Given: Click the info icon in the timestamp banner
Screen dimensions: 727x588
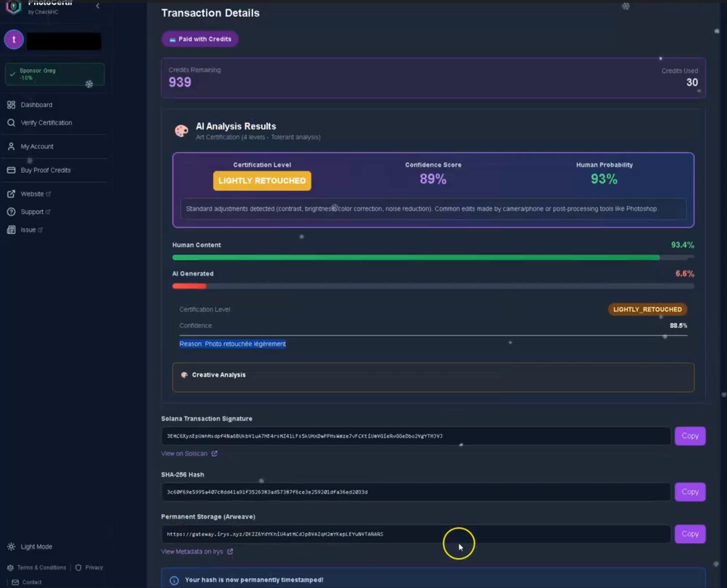Looking at the screenshot, I should click(174, 580).
